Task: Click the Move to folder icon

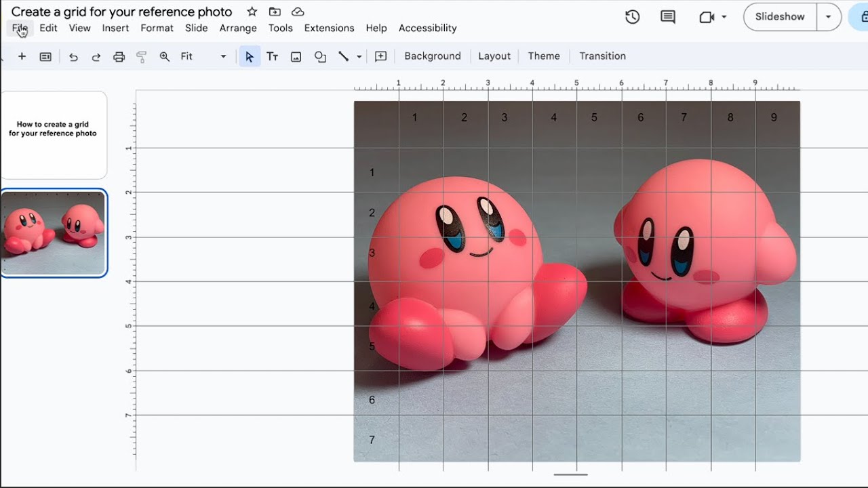Action: tap(275, 12)
